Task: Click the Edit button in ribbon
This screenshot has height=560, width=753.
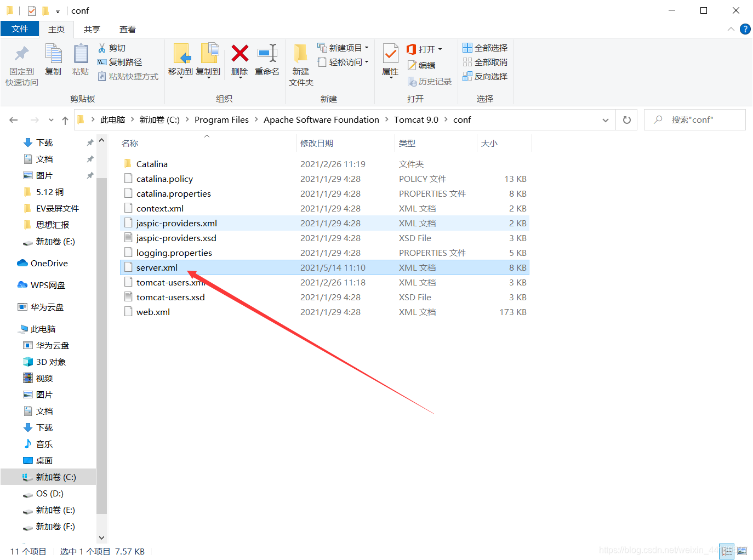Action: (x=421, y=65)
